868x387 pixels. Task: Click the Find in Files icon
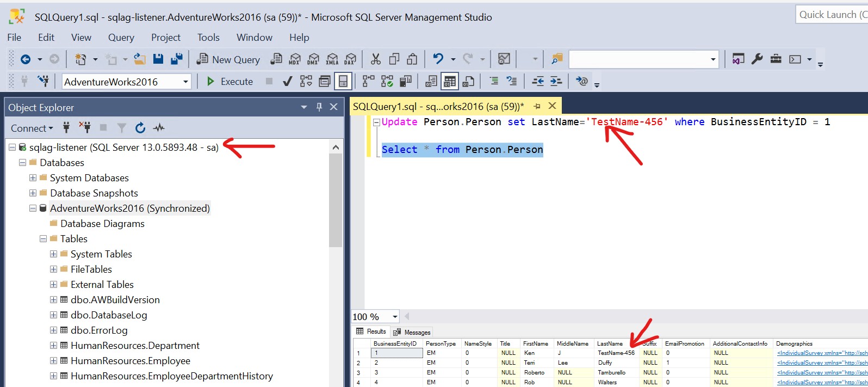coord(557,59)
